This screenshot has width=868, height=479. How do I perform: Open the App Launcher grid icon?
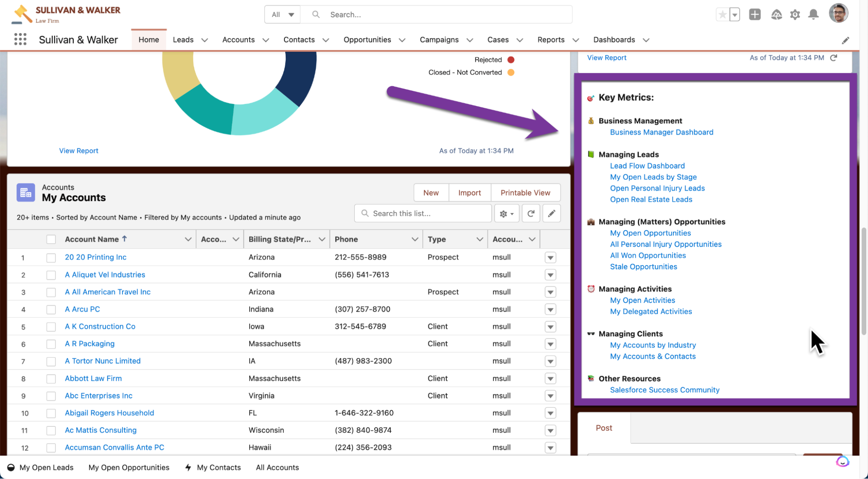[x=20, y=40]
